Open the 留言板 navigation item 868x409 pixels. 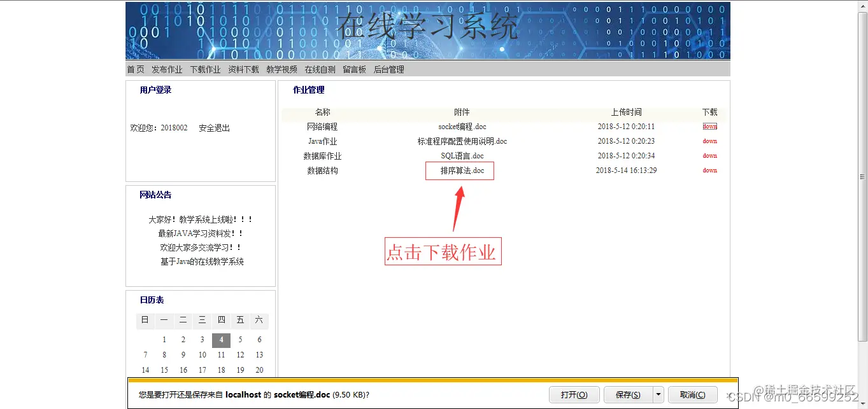tap(354, 69)
